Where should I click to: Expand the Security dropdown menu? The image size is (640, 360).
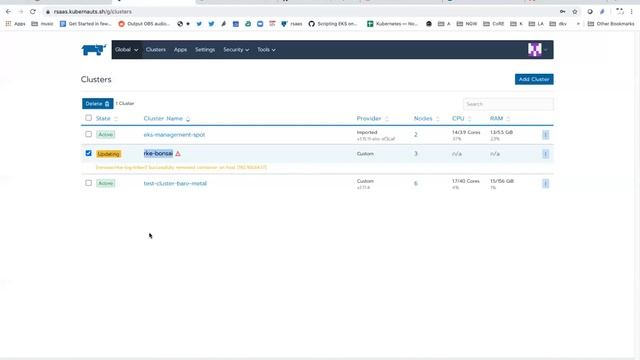coord(236,50)
